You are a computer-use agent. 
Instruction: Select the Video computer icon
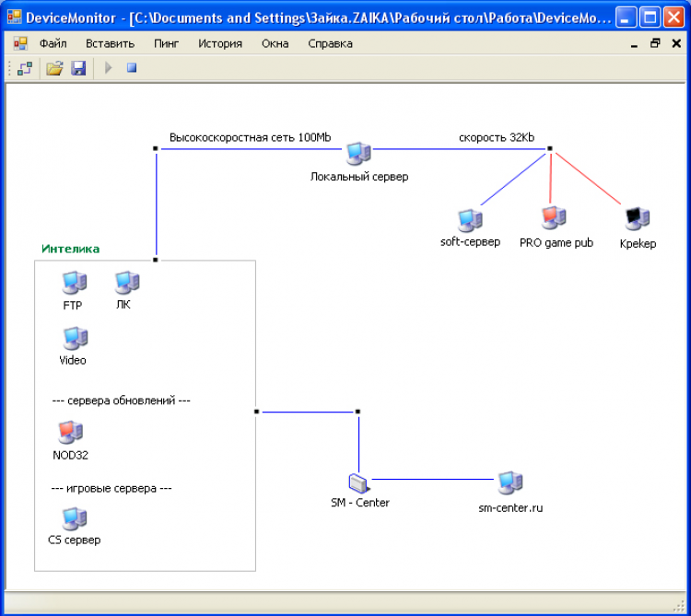76,338
